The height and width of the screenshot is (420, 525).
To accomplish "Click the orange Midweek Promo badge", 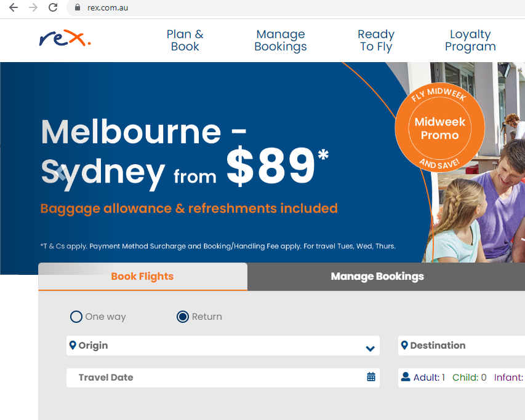I will (439, 128).
